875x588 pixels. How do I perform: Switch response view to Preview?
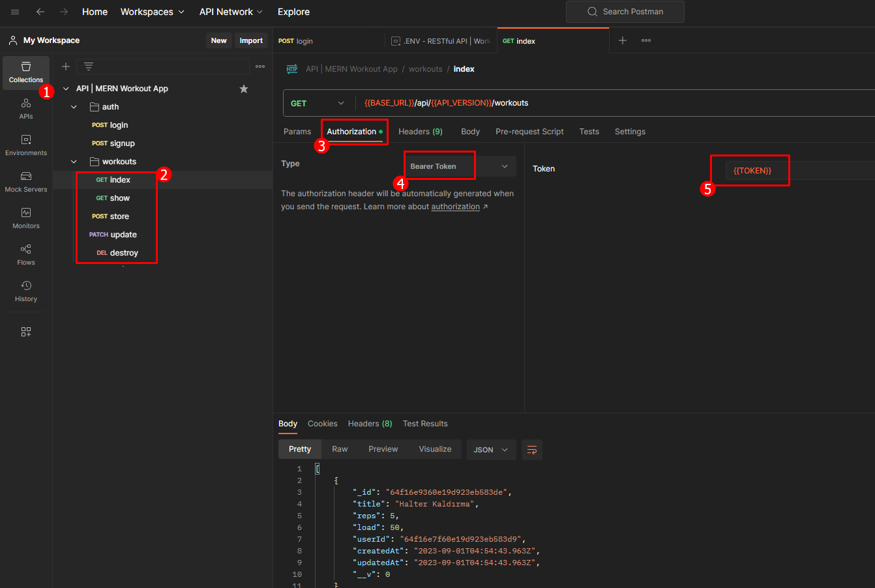pyautogui.click(x=383, y=449)
